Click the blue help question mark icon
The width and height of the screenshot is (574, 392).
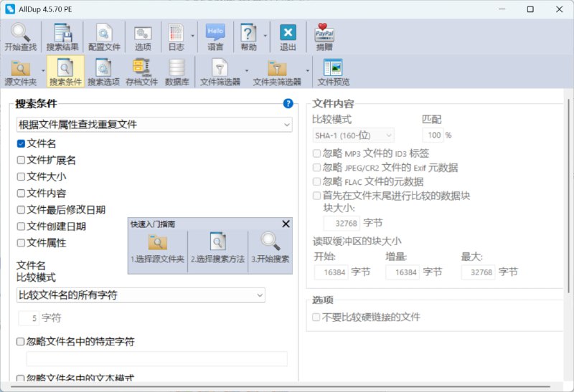point(288,103)
